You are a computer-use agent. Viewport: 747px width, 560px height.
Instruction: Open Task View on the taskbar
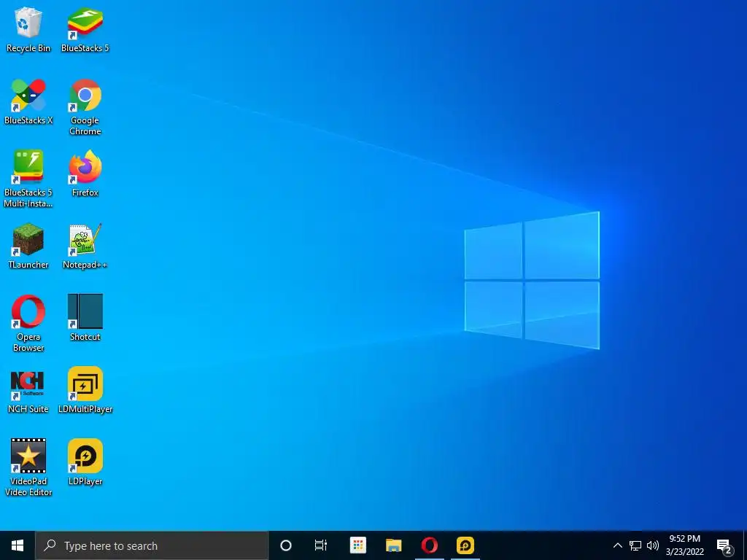[321, 545]
